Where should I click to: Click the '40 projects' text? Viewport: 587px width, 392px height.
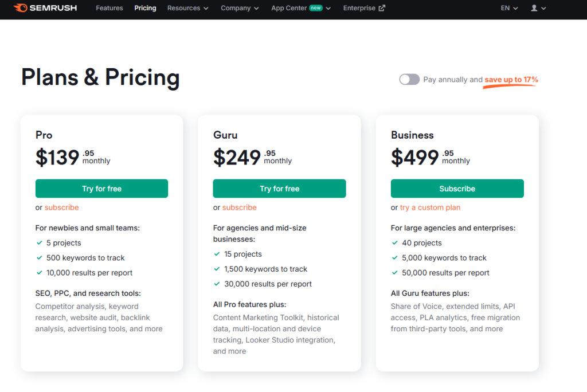422,243
